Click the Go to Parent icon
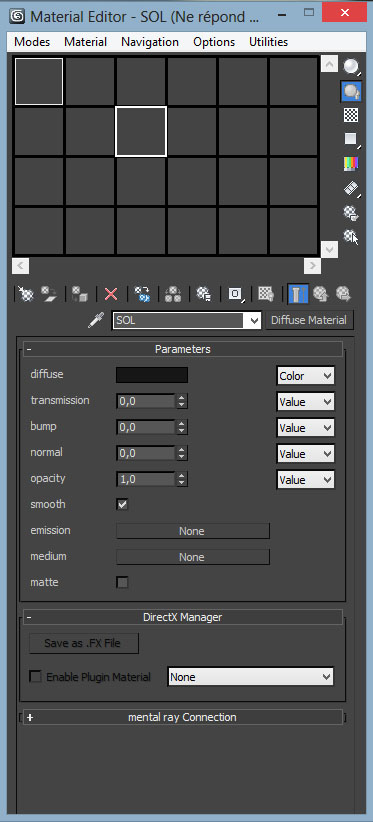This screenshot has width=373, height=822. (x=320, y=294)
